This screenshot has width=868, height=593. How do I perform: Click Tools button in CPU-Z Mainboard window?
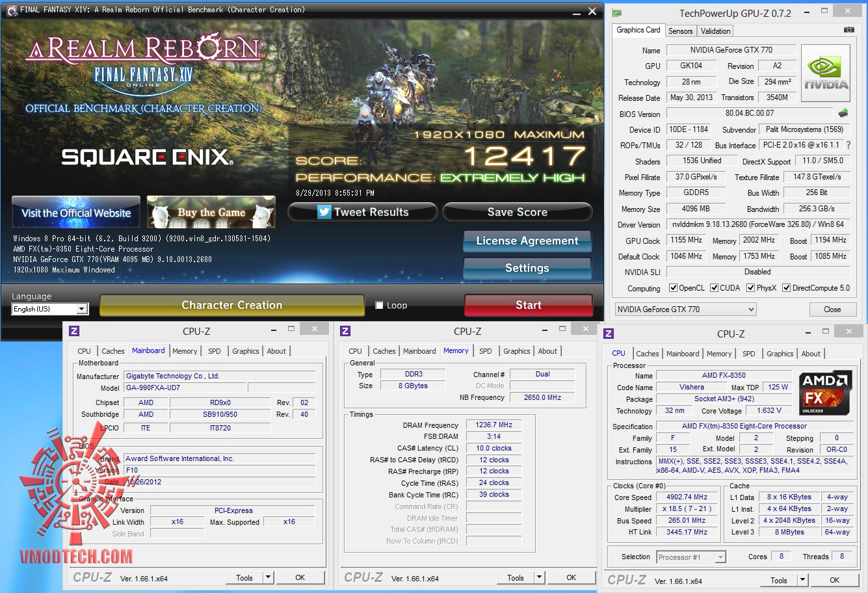click(244, 577)
